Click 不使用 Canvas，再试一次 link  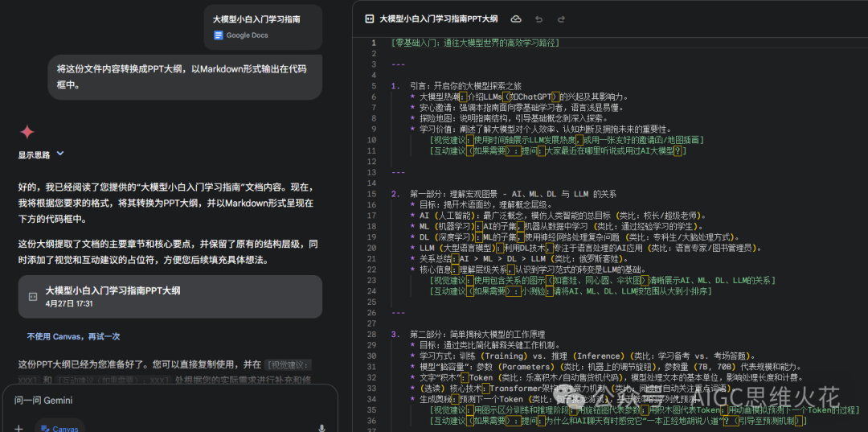tap(73, 336)
